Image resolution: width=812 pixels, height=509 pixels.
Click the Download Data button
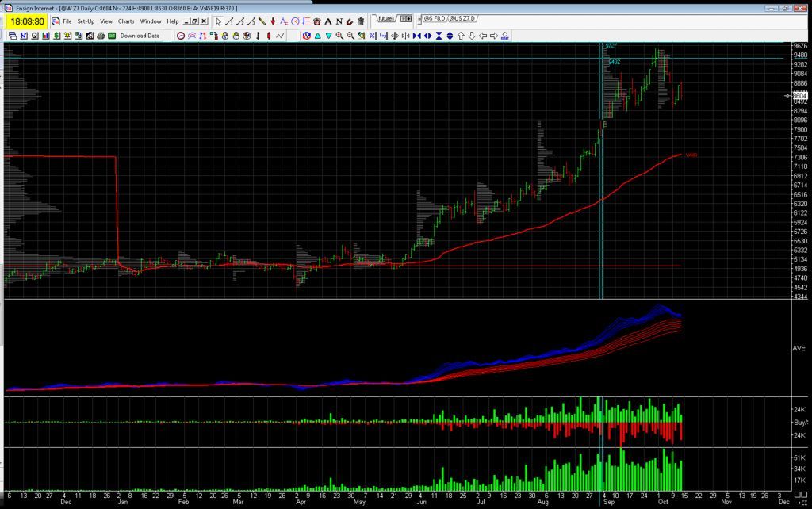tap(140, 36)
